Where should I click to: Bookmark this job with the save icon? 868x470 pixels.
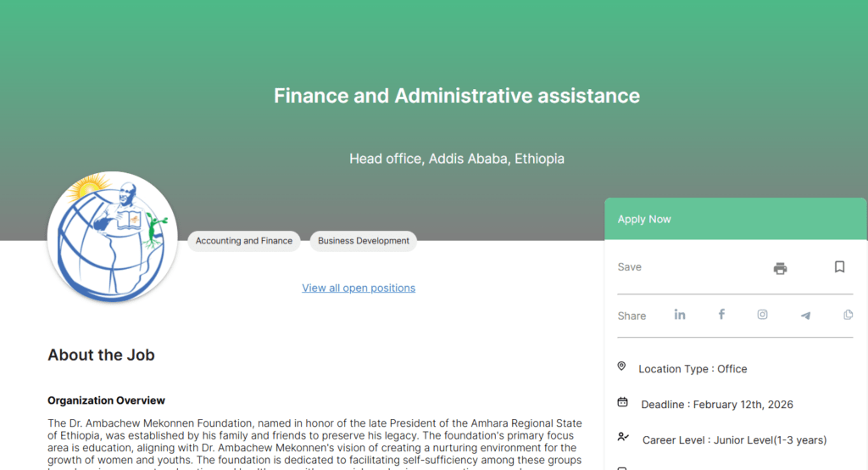point(839,267)
